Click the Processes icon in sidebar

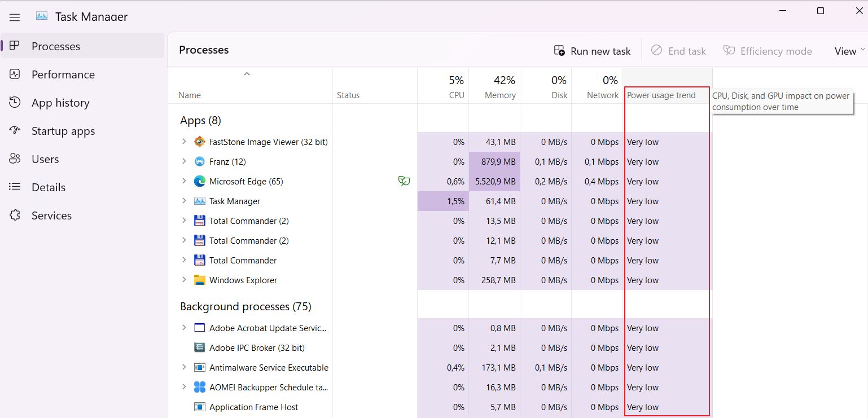tap(15, 46)
